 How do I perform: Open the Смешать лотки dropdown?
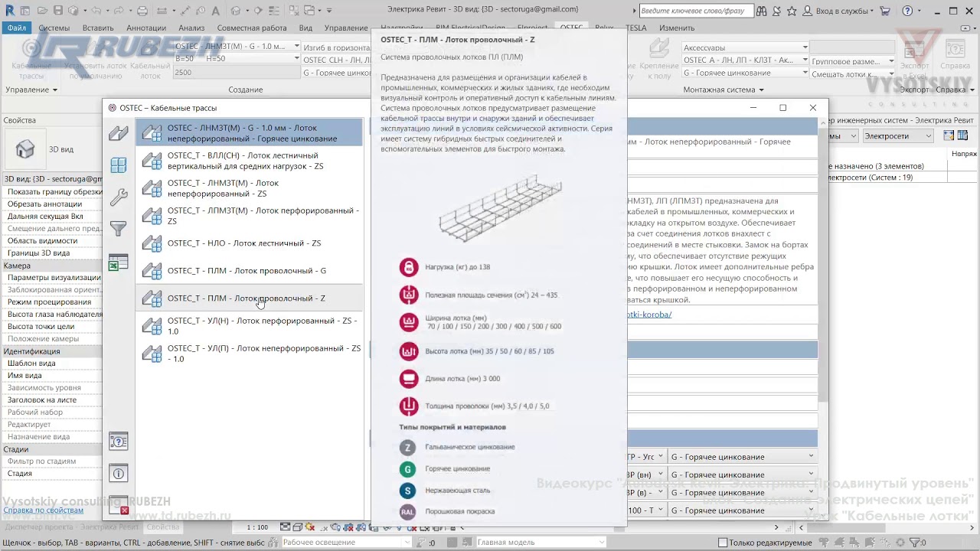(853, 74)
